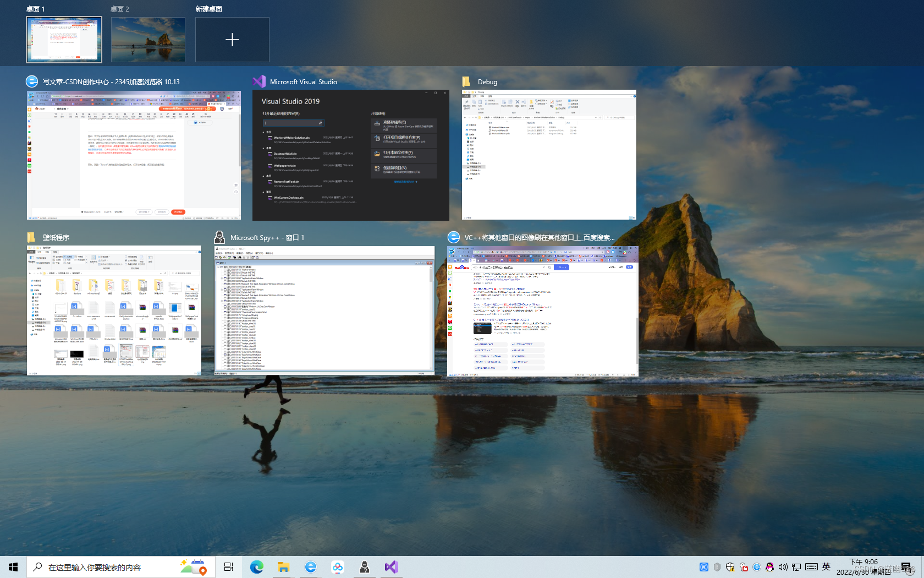Open the network tray icon
The height and width of the screenshot is (578, 924).
point(796,567)
